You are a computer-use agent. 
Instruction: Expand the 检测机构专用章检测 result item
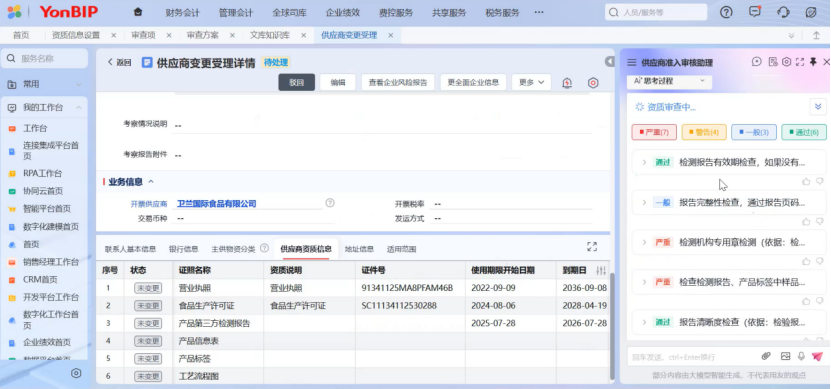[x=644, y=242]
